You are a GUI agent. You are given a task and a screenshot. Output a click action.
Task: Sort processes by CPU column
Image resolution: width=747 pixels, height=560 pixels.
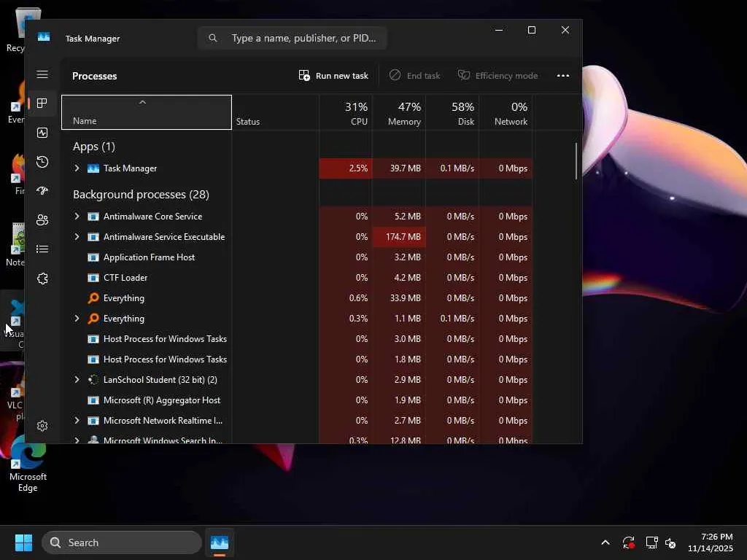tap(346, 112)
